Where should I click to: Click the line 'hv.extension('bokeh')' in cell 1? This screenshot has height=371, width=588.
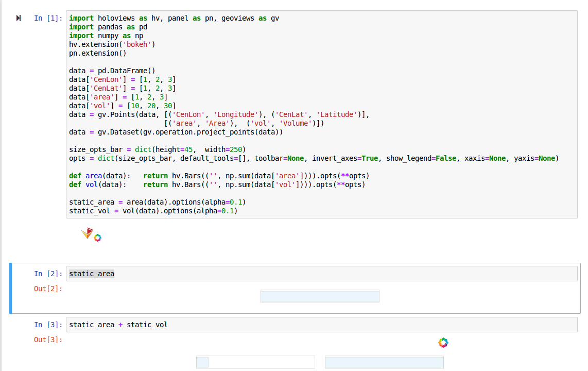tap(112, 44)
